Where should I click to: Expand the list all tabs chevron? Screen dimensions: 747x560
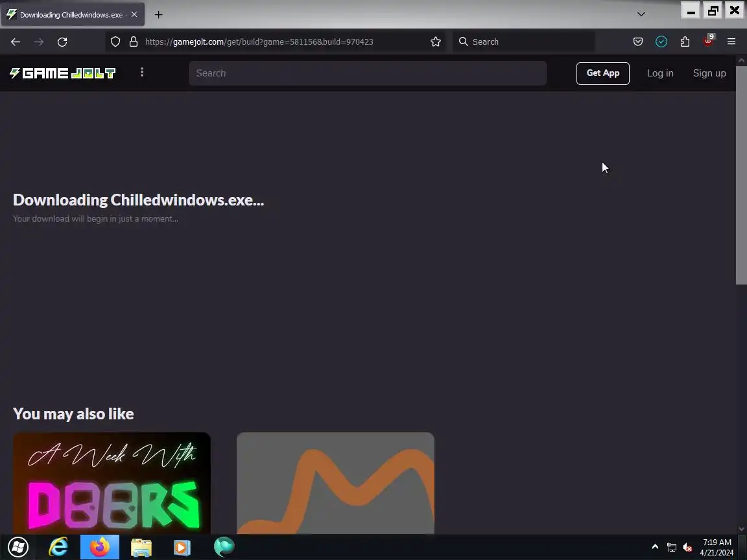click(x=641, y=14)
